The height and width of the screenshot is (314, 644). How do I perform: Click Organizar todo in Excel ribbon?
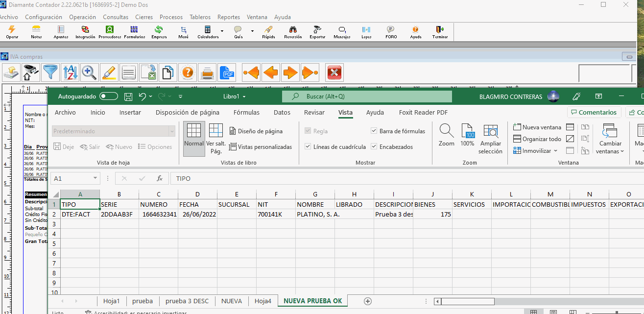pos(537,139)
